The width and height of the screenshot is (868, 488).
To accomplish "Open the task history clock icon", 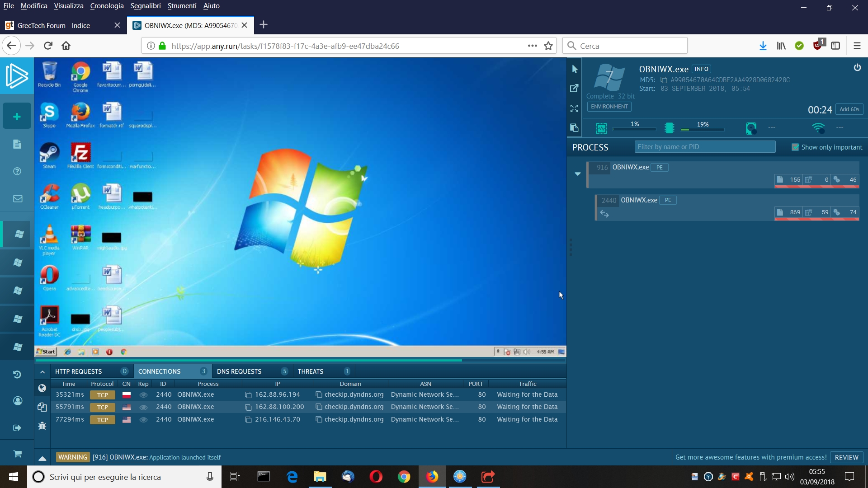I will [17, 374].
